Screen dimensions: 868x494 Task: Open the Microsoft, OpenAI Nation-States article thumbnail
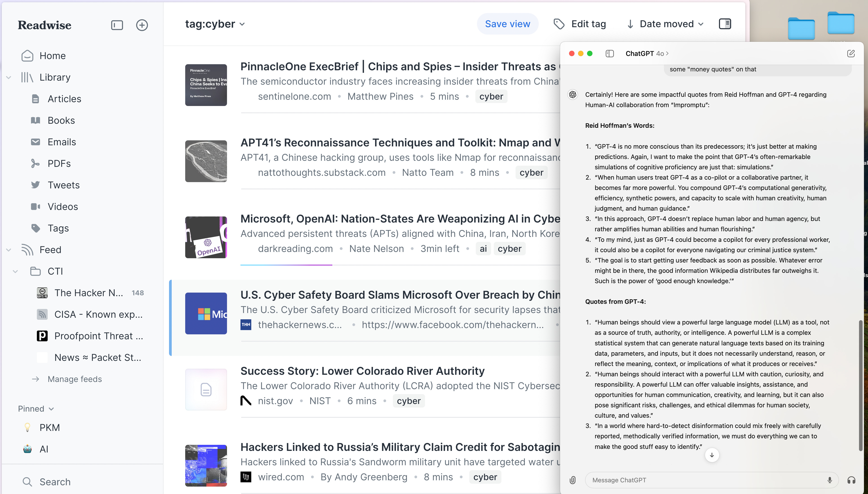click(x=206, y=237)
